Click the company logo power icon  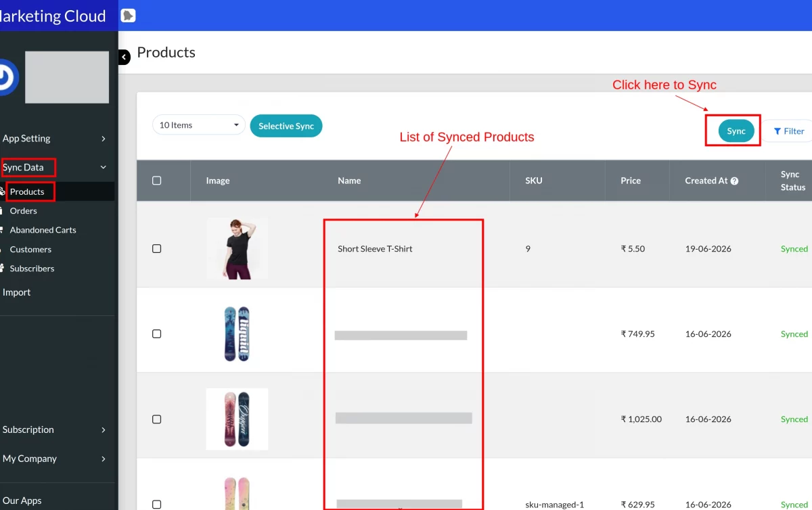[6, 78]
